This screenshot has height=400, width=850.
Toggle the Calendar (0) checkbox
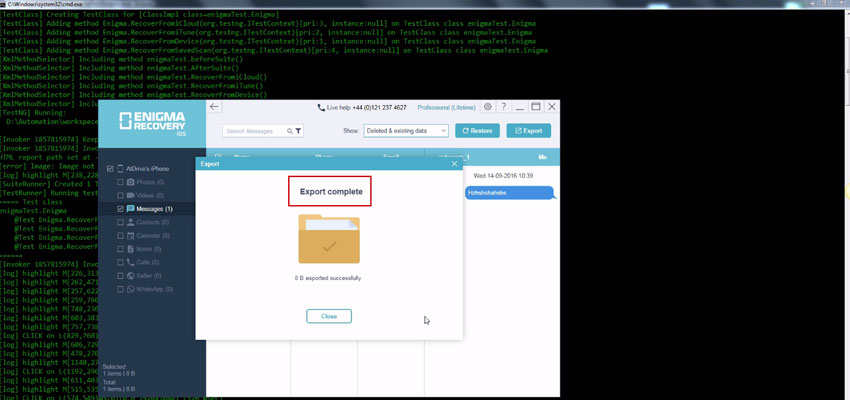pos(120,236)
